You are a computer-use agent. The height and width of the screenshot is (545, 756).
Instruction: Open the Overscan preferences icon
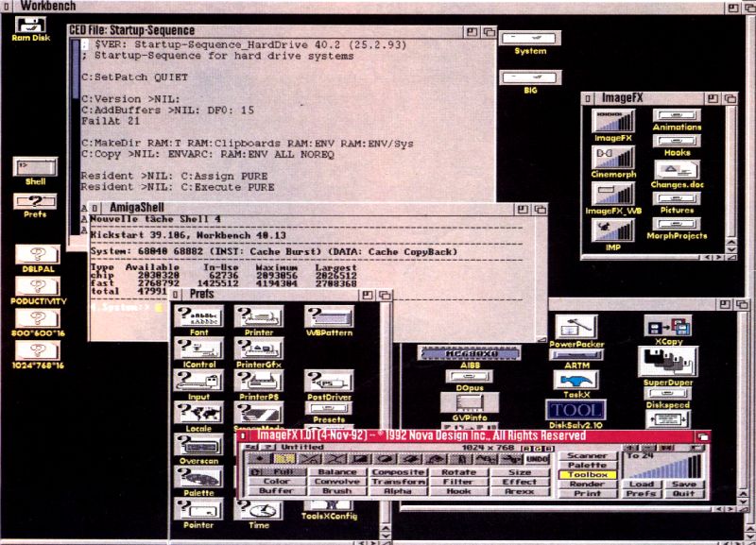tap(198, 445)
